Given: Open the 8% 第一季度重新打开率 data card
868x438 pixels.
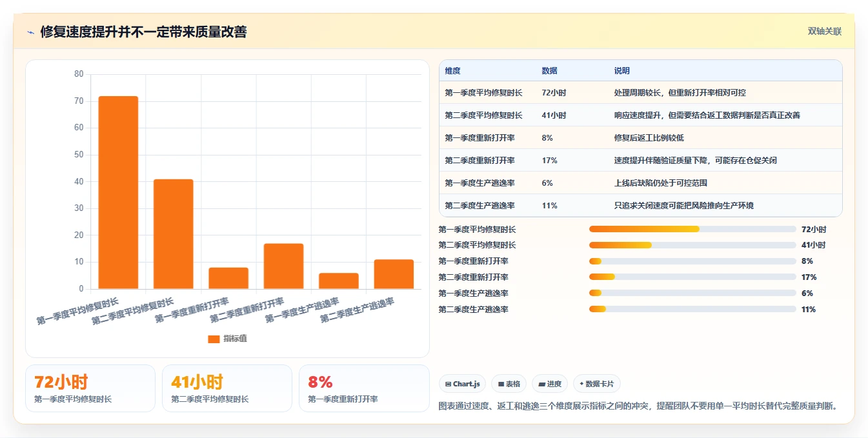Looking at the screenshot, I should pos(364,388).
